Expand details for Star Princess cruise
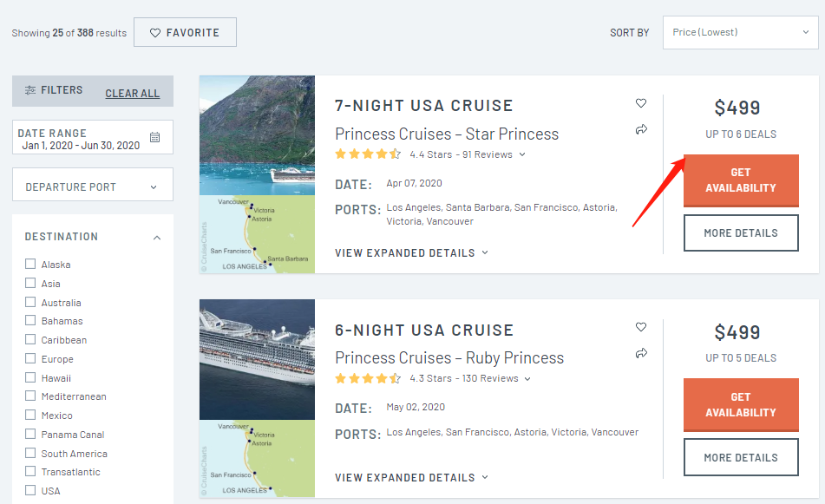This screenshot has width=825, height=504. point(411,253)
